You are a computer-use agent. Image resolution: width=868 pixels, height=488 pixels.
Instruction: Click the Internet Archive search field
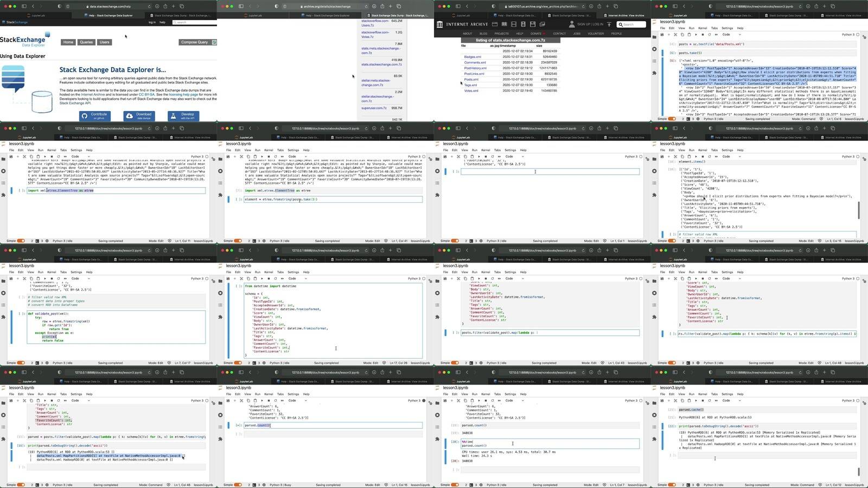pos(633,24)
